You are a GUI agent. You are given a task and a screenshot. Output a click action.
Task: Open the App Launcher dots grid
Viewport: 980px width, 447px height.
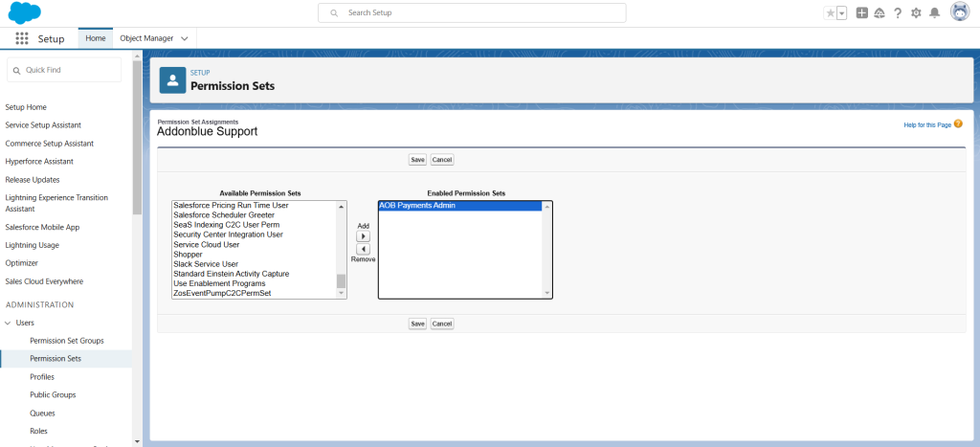[22, 38]
